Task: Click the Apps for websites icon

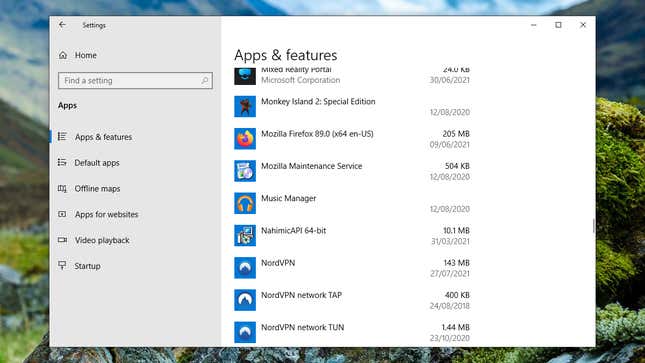Action: click(62, 214)
